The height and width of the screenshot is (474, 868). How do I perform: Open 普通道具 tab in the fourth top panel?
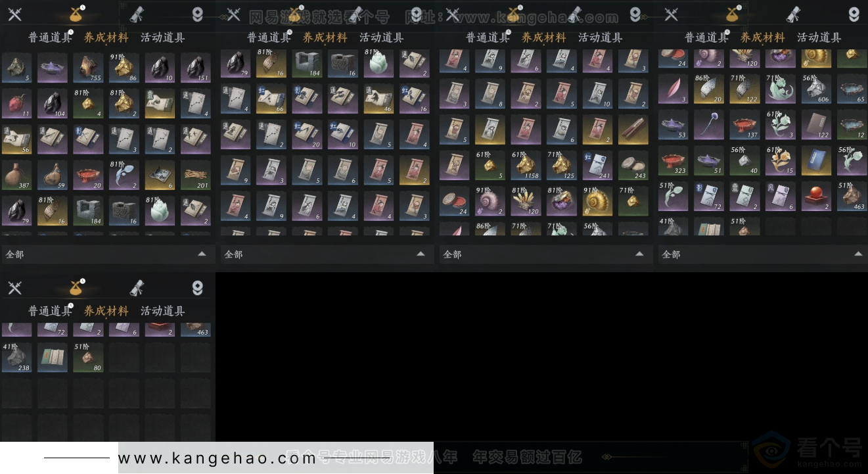[x=706, y=37]
